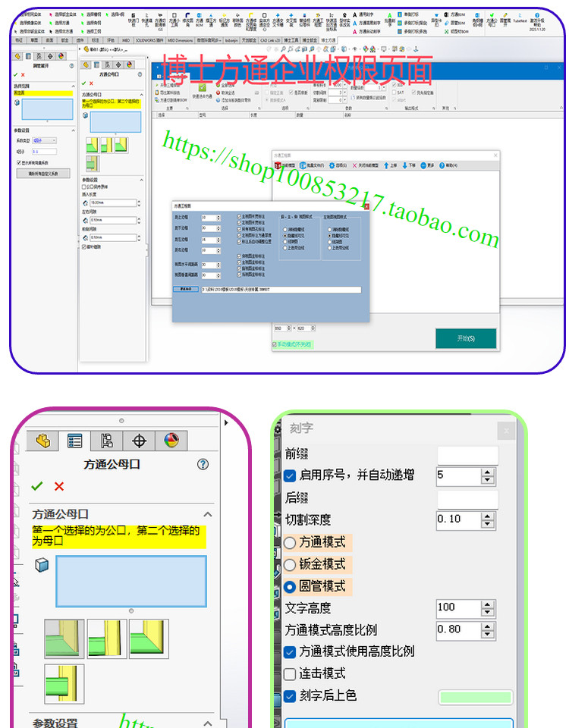Decrease 切割深度 with down stepper arrow

(487, 524)
